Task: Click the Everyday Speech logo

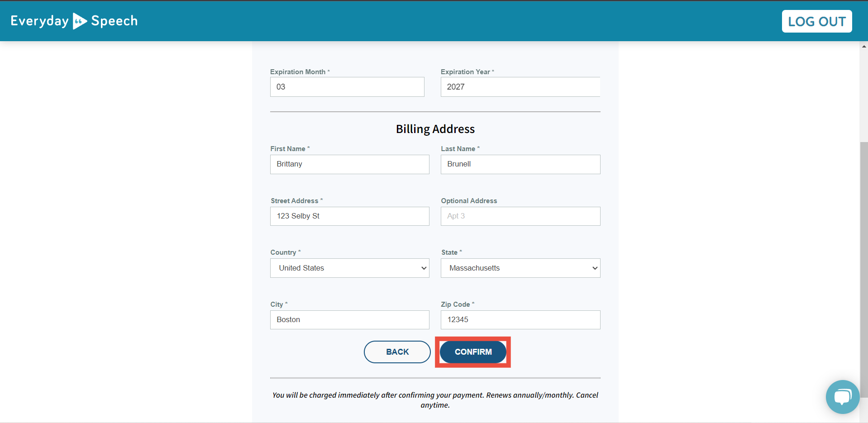Action: [74, 21]
